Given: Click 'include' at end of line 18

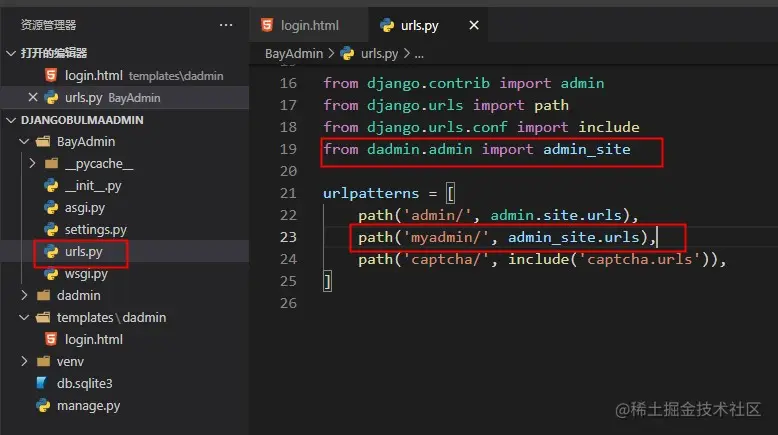Looking at the screenshot, I should (609, 127).
